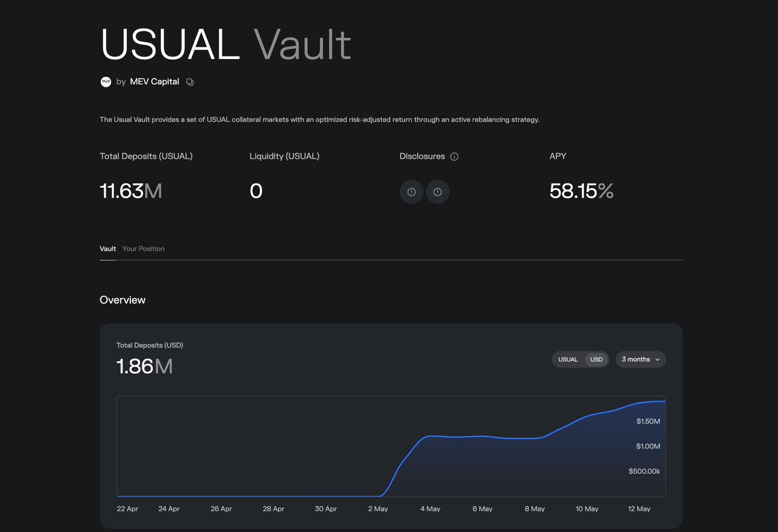Click the 58.15% APY value
Viewport: 778px width, 532px height.
tap(582, 191)
